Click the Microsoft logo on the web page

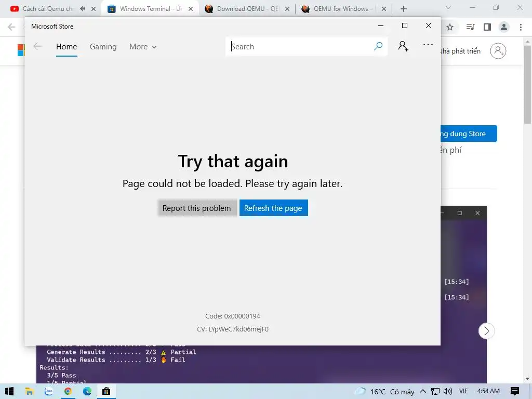coord(21,50)
